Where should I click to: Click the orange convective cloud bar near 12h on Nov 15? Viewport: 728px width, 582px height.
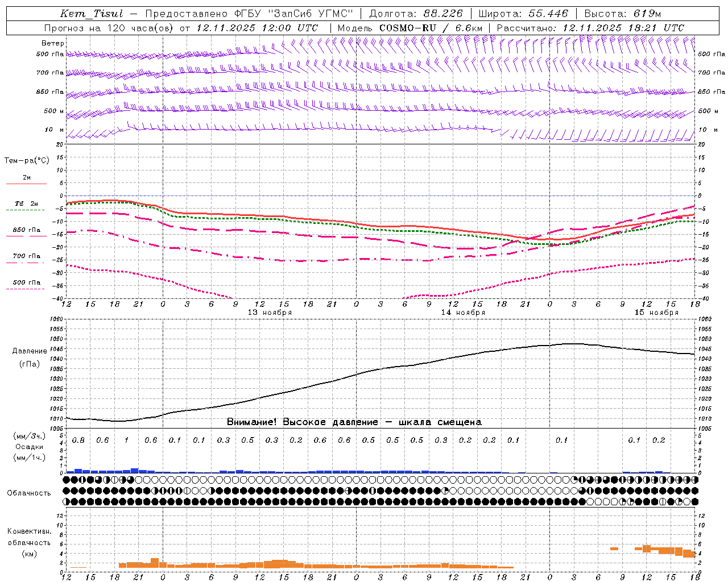647,548
